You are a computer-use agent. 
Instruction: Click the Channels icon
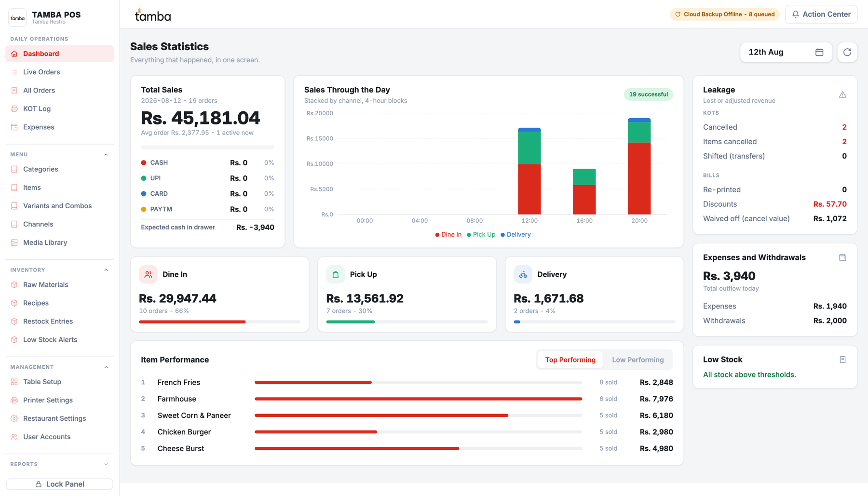click(x=14, y=225)
